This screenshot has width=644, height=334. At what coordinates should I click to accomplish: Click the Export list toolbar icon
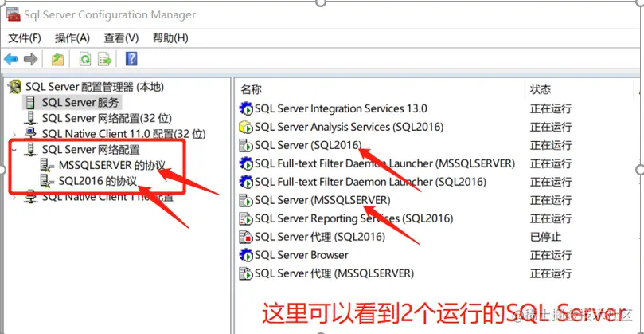(105, 59)
